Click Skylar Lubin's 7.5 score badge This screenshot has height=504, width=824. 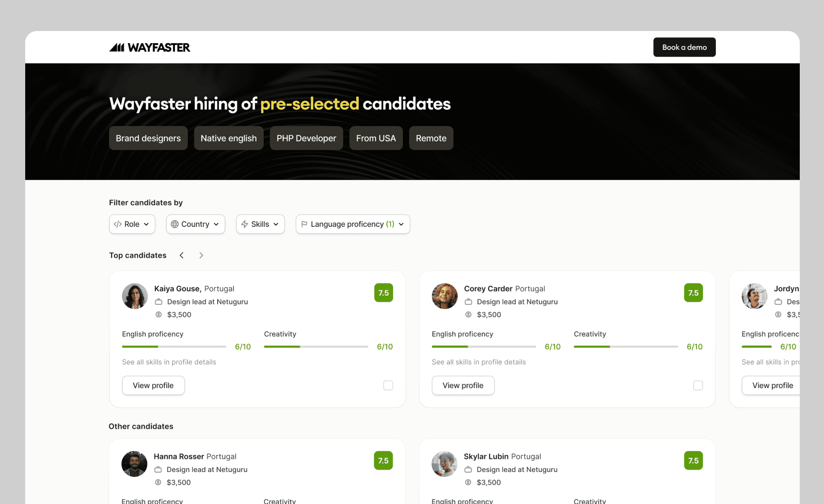(x=694, y=460)
